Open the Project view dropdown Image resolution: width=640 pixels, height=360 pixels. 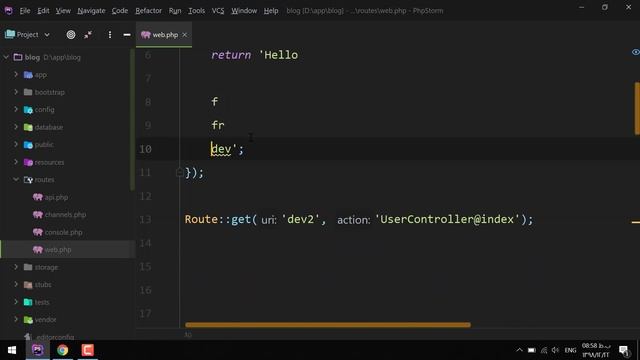pyautogui.click(x=27, y=35)
